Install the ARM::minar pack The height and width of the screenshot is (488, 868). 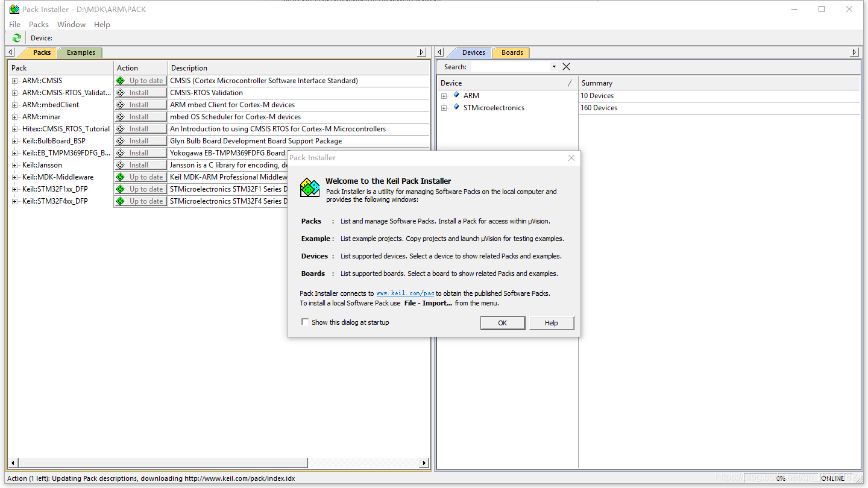(141, 117)
